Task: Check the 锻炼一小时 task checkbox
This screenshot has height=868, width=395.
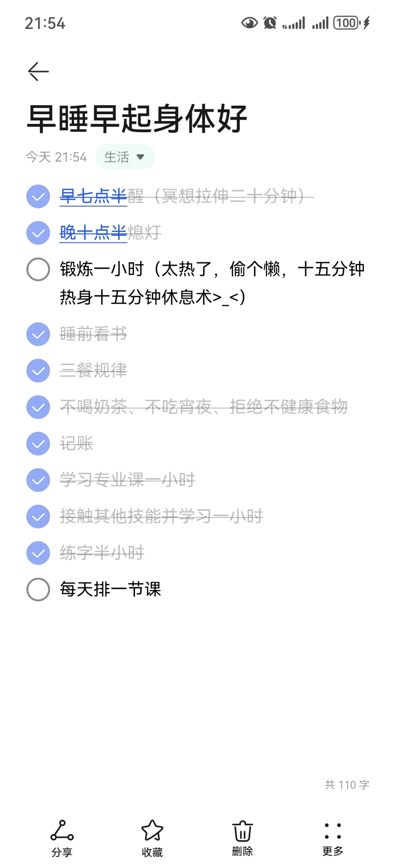Action: coord(38,269)
